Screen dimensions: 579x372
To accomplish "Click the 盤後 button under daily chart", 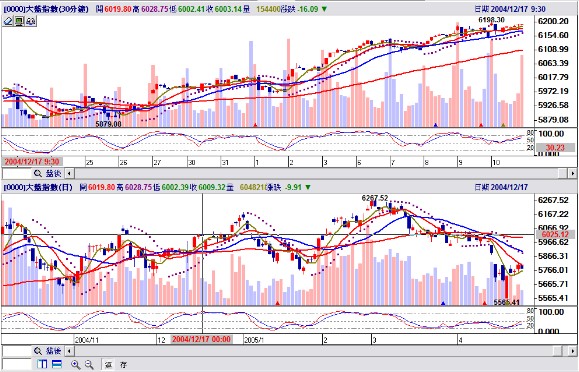I will 53,351.
